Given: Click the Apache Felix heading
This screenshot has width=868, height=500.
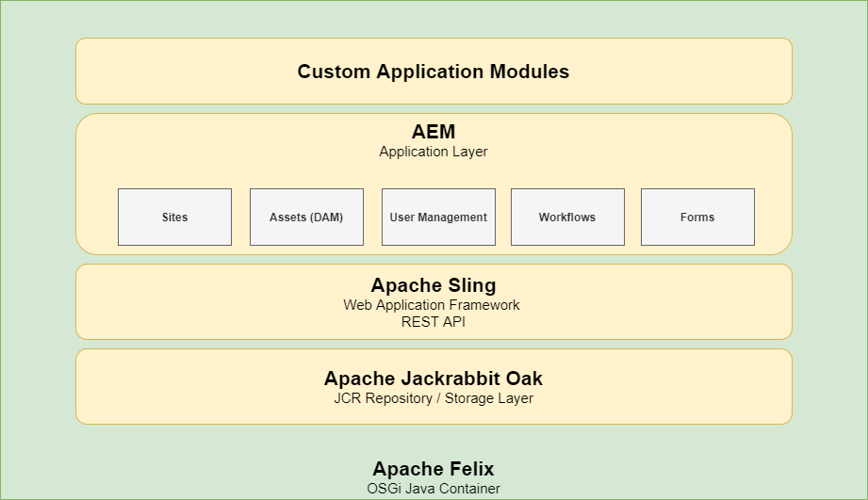Looking at the screenshot, I should (x=434, y=469).
